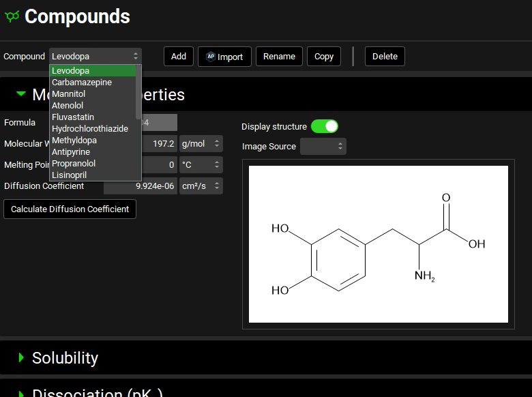Collapse the Molecular Properties section arrow
This screenshot has width=532, height=397.
pyautogui.click(x=21, y=94)
